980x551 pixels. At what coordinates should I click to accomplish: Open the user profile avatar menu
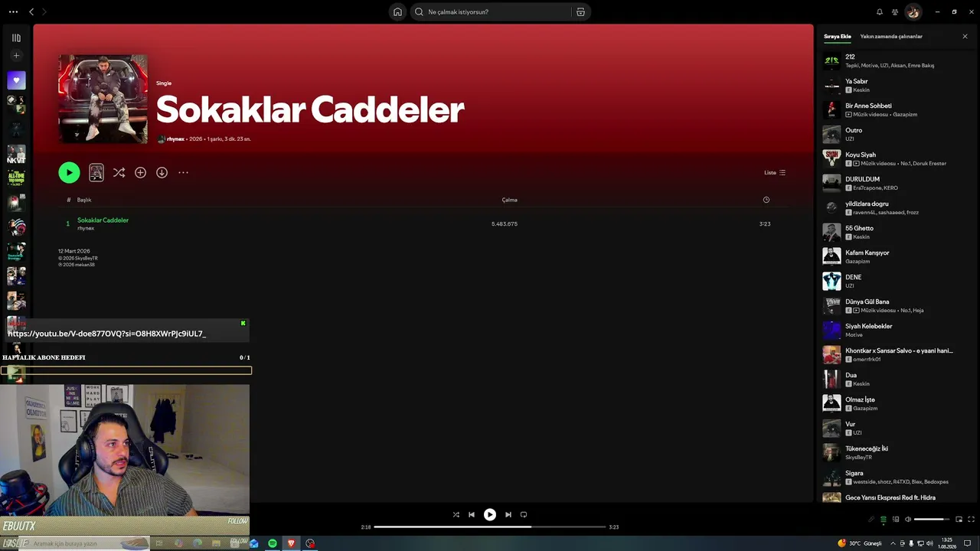tap(913, 12)
